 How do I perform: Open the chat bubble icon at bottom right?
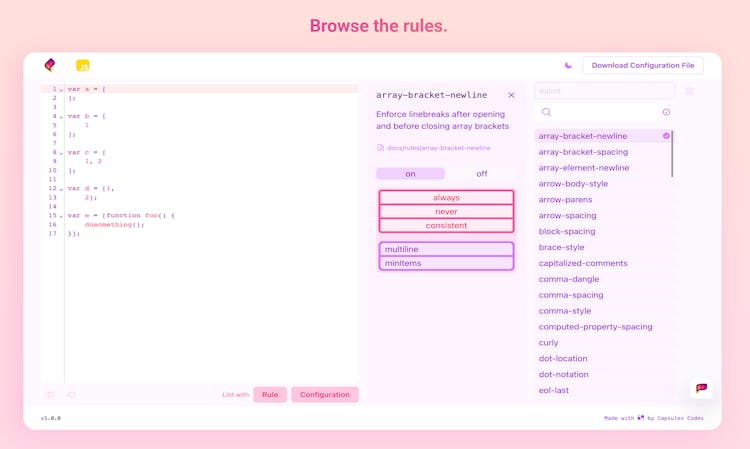pos(701,387)
